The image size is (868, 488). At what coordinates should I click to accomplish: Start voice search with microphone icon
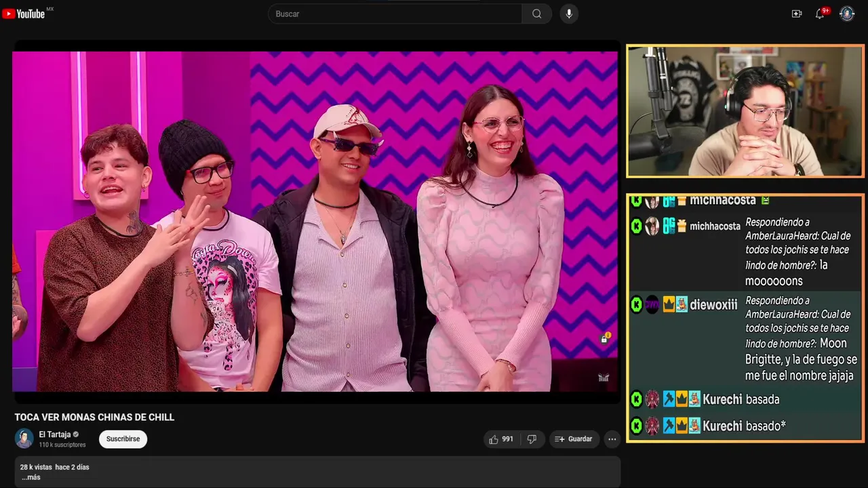pos(569,14)
